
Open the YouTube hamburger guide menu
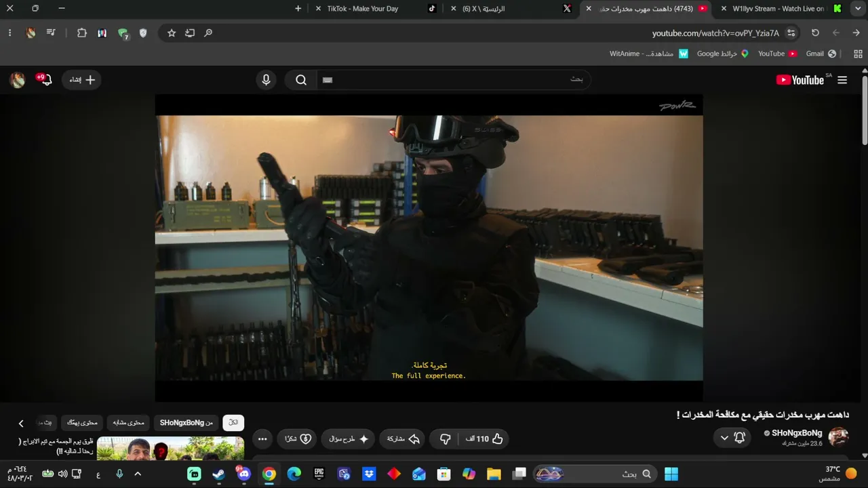842,80
